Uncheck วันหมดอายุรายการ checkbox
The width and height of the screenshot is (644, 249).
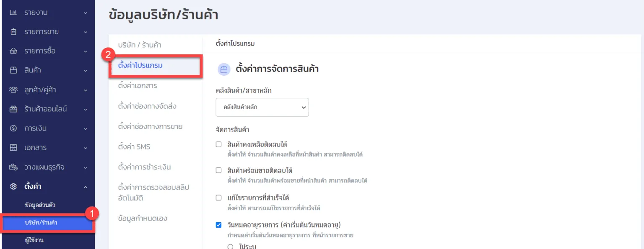click(218, 225)
